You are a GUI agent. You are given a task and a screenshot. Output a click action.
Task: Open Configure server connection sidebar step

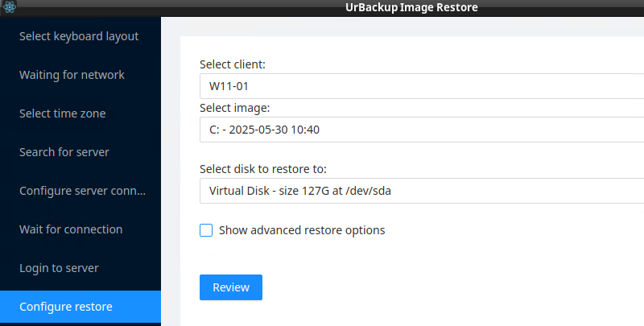(82, 191)
